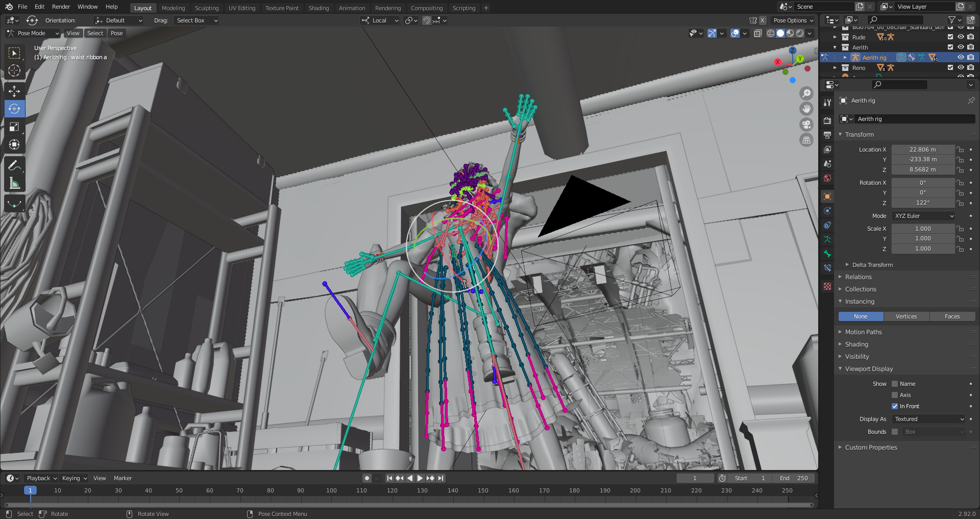The image size is (980, 519).
Task: Open the XYZ Euler rotation mode dropdown
Action: pyautogui.click(x=924, y=216)
